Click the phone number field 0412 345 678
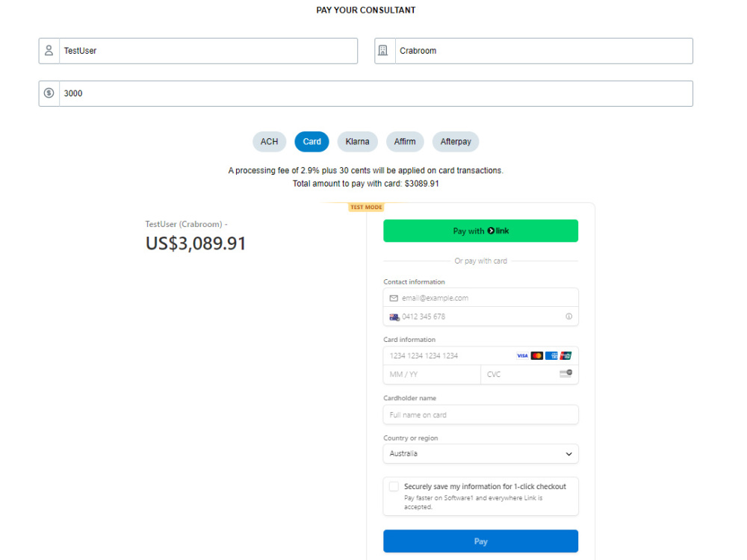 (x=480, y=317)
